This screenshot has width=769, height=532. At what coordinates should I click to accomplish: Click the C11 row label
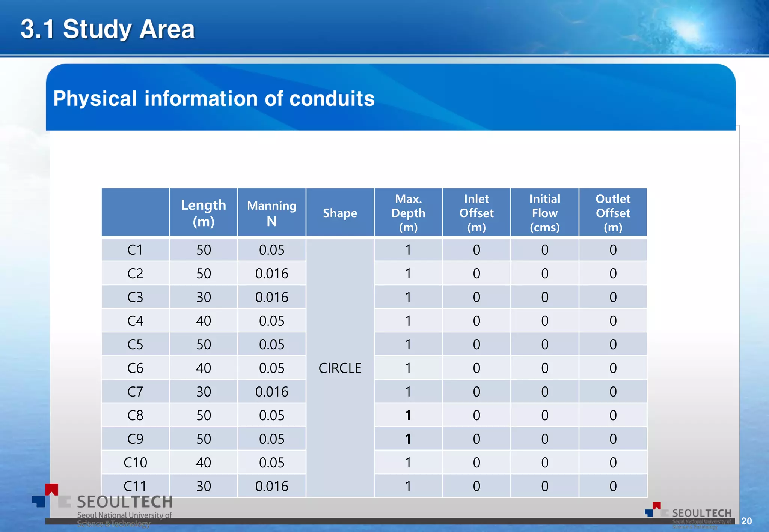pos(135,486)
